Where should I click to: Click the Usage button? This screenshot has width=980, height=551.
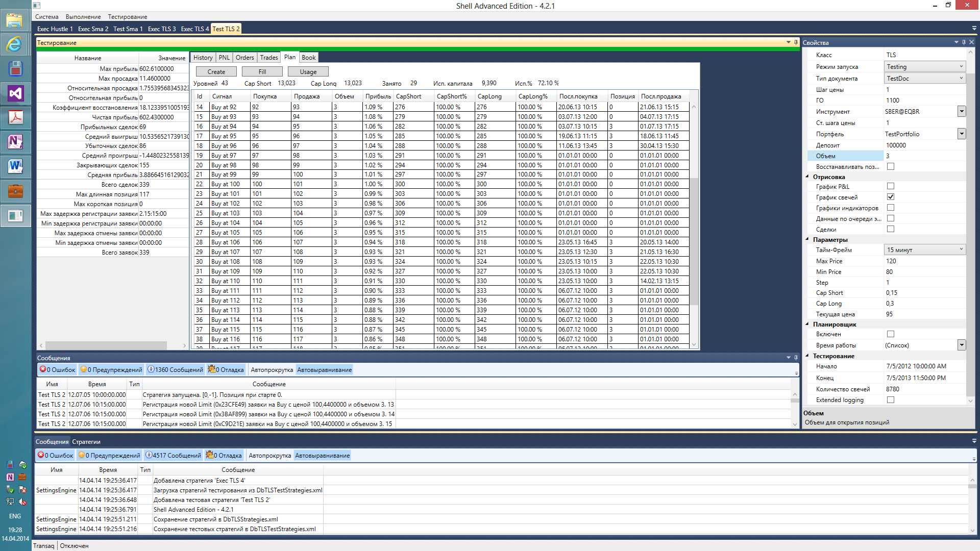308,72
